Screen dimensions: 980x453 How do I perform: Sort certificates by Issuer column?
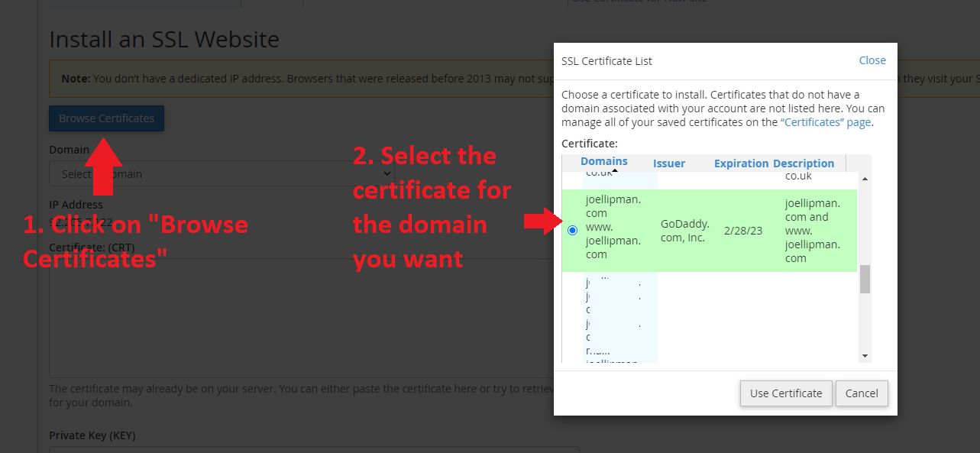click(x=668, y=163)
